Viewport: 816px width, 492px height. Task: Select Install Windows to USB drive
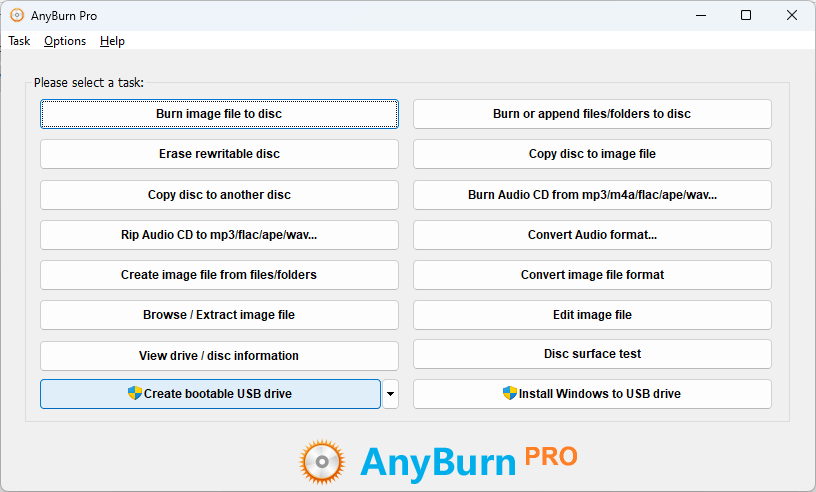(x=592, y=394)
